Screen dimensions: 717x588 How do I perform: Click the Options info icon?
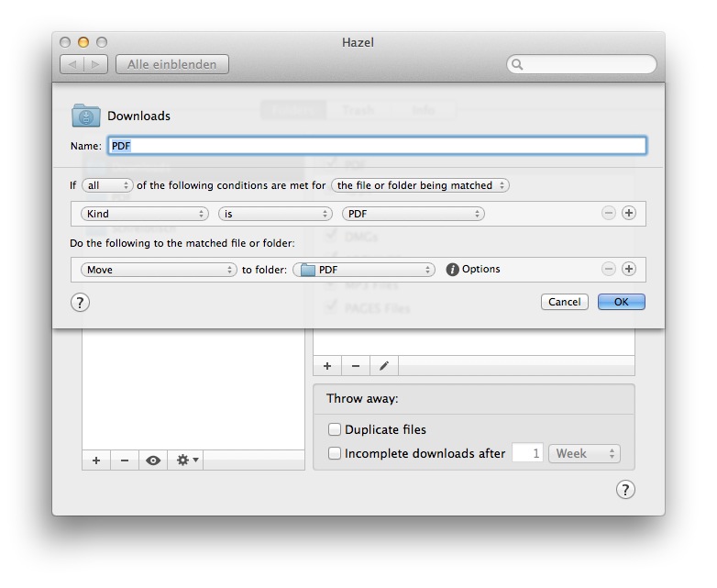[x=452, y=270]
